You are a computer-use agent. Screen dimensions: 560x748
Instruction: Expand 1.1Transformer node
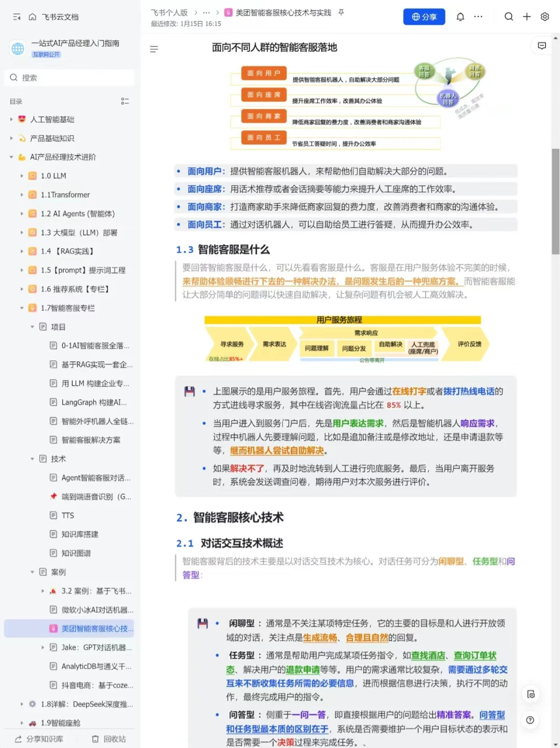(22, 195)
